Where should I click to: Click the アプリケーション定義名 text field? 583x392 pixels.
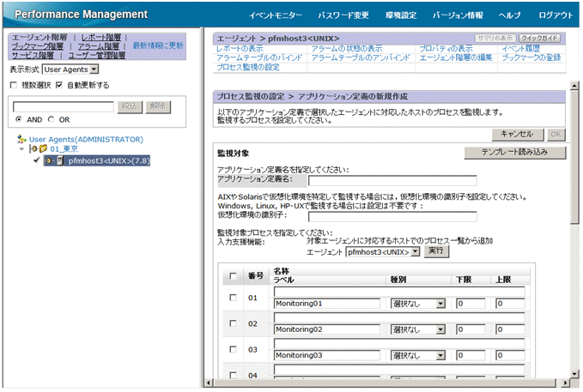(x=380, y=180)
